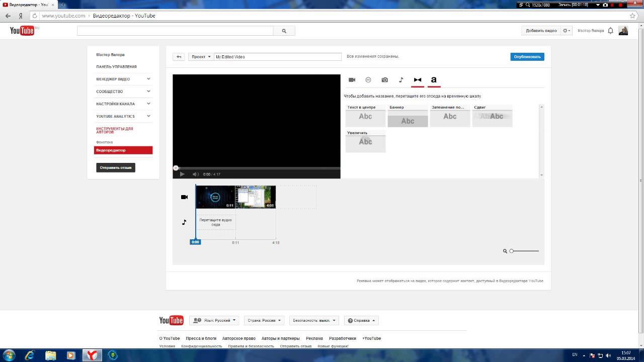Image resolution: width=644 pixels, height=362 pixels.
Task: Go back with the browser back arrow
Action: pos(8,16)
